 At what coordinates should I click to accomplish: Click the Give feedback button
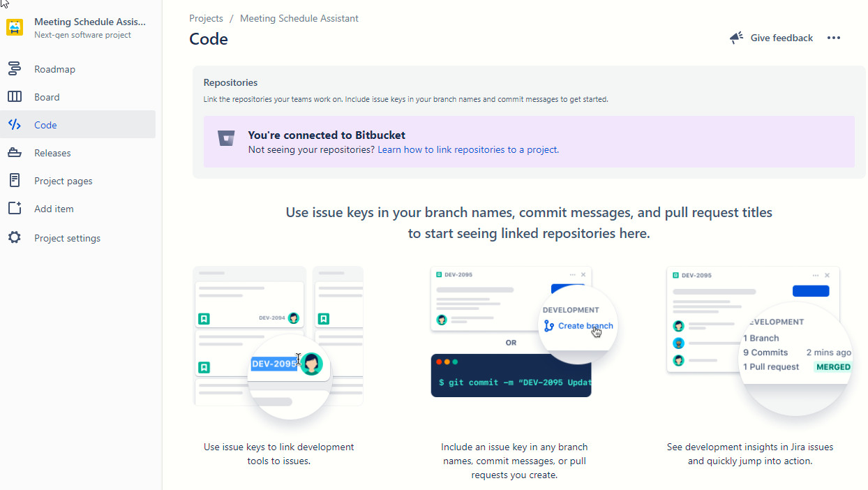771,38
